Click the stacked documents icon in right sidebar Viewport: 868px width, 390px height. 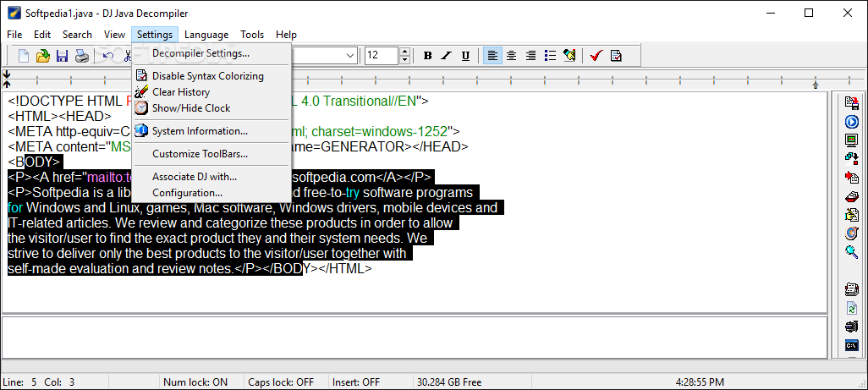[851, 289]
